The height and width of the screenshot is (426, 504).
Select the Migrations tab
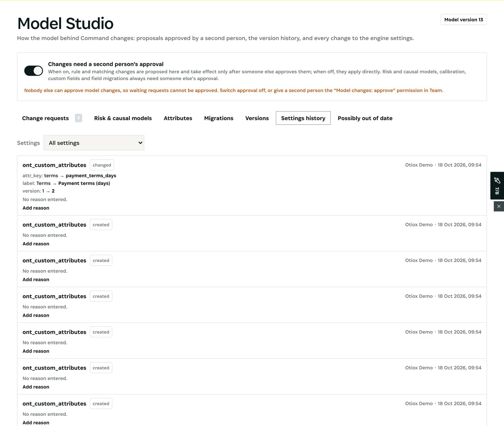click(219, 118)
